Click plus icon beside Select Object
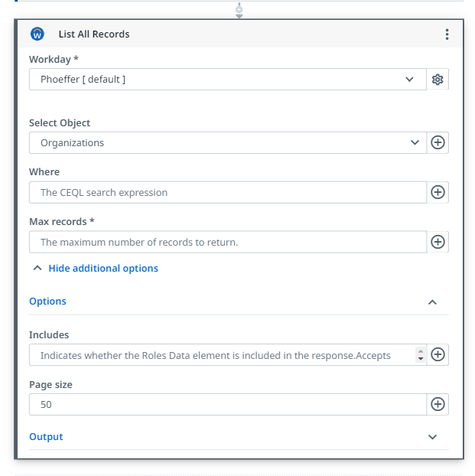475x476 pixels. click(x=438, y=143)
